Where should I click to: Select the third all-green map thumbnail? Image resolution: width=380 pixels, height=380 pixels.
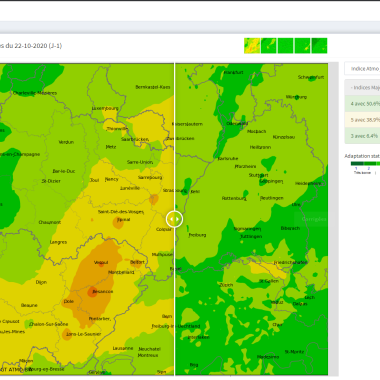285,46
